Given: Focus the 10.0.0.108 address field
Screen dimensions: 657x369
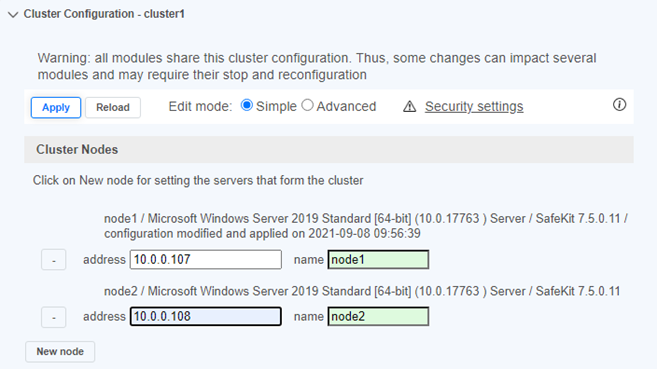Looking at the screenshot, I should coord(206,316).
